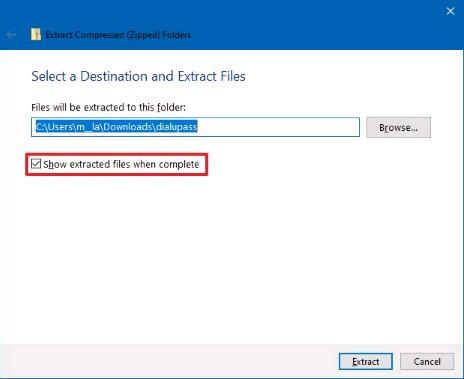Viewport: 464px width, 379px height.
Task: Place cursor on 'Users' in the path
Action: coord(60,127)
